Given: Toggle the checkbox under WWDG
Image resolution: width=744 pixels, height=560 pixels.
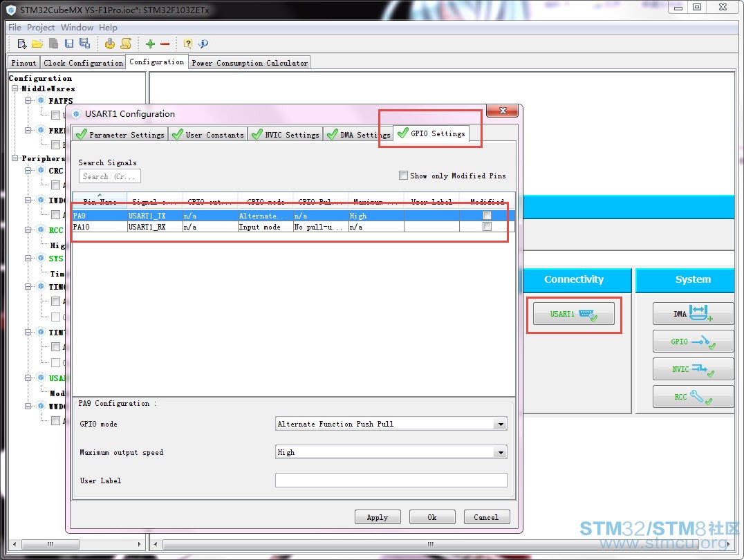Looking at the screenshot, I should [55, 420].
